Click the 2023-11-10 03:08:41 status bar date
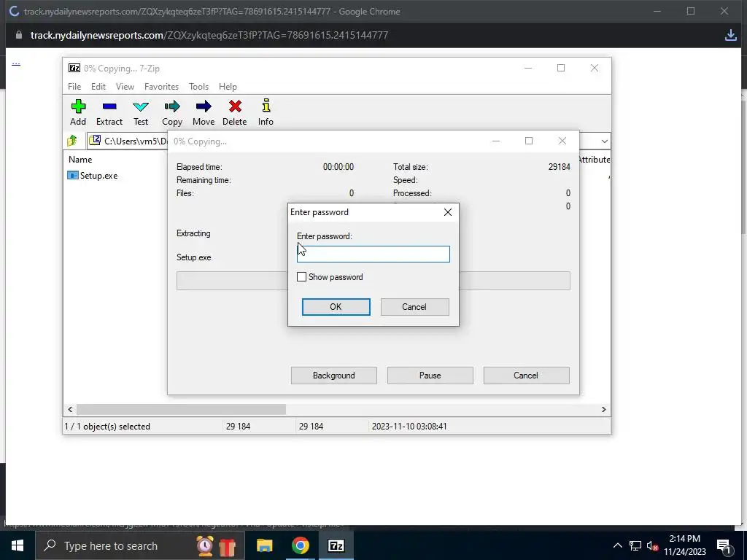Screen dimensions: 747x560 click(409, 426)
